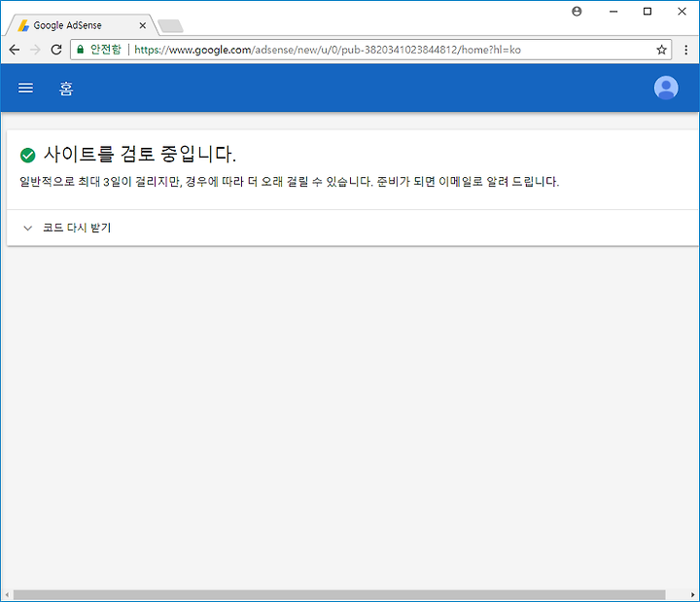Close the Google AdSense tab

tap(142, 25)
